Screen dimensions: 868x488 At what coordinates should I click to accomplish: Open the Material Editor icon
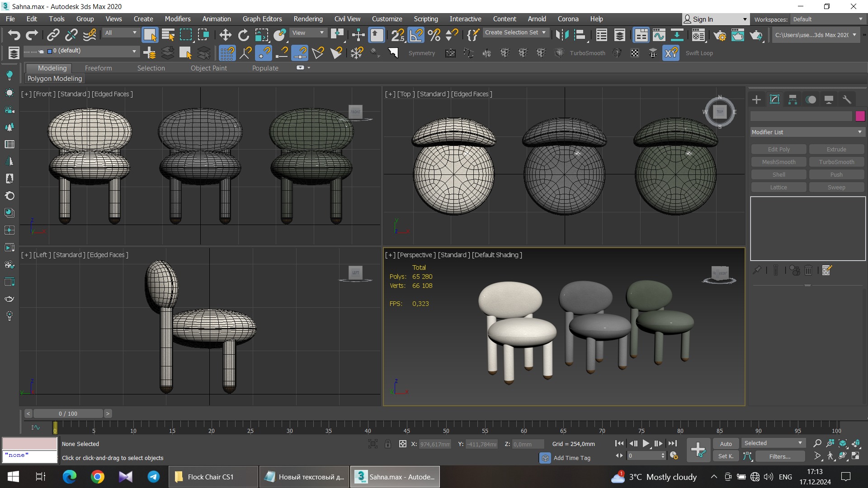[698, 35]
